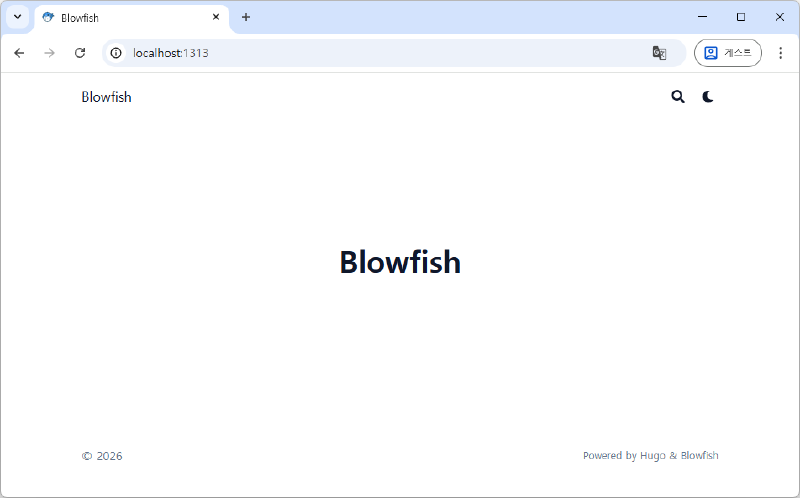Open the Chrome three-dot menu
The height and width of the screenshot is (498, 800).
pos(780,53)
